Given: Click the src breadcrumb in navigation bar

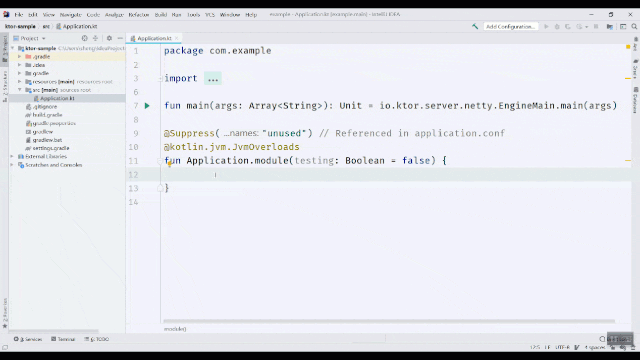Looking at the screenshot, I should click(46, 27).
